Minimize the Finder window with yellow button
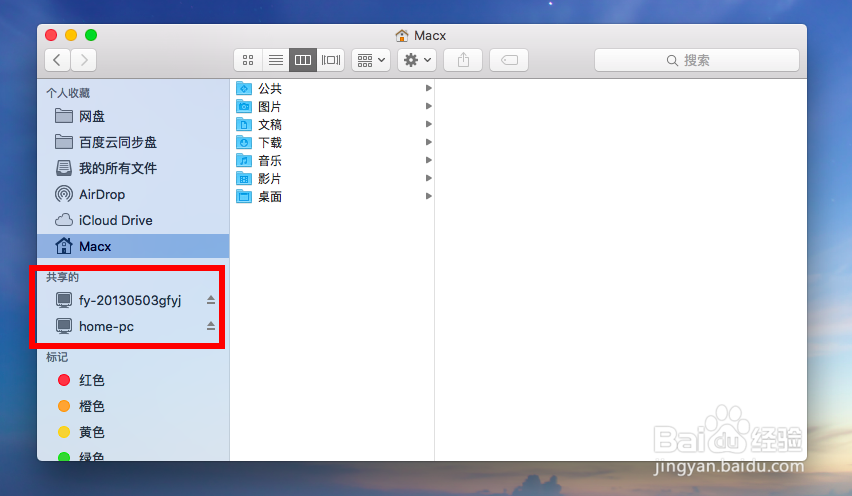Screen dimensions: 852x496 coord(71,35)
